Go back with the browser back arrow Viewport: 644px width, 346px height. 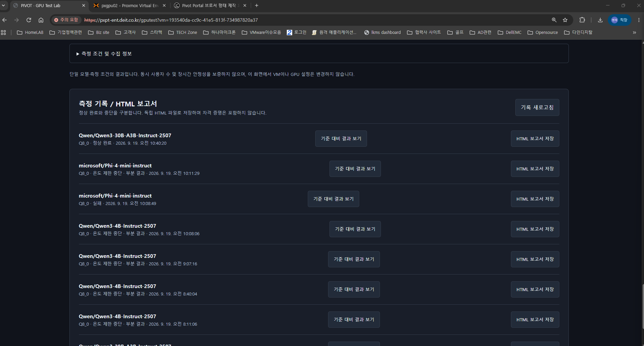(x=5, y=20)
